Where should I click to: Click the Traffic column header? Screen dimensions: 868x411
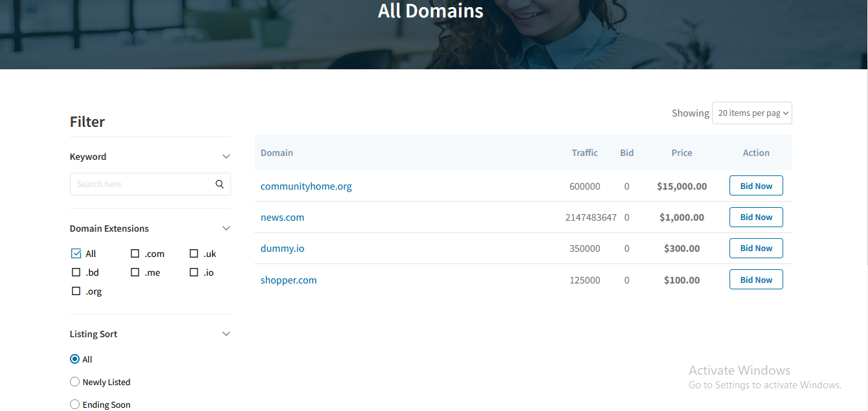click(585, 153)
